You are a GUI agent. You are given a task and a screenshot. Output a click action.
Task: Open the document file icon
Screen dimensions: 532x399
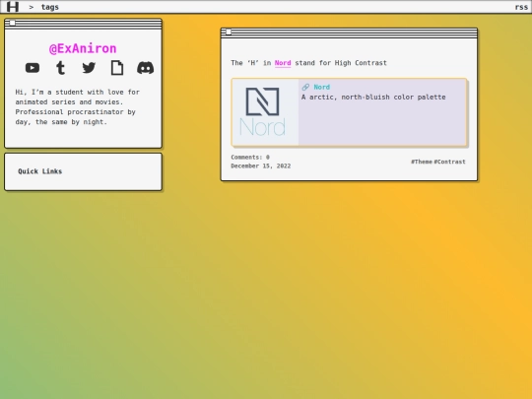tap(117, 68)
